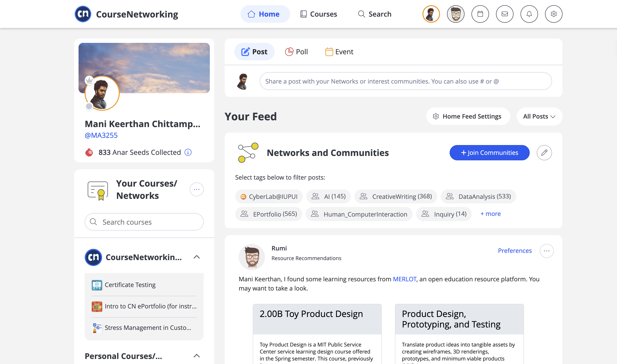Click the large profile picture on card
The height and width of the screenshot is (364, 617).
tap(102, 93)
